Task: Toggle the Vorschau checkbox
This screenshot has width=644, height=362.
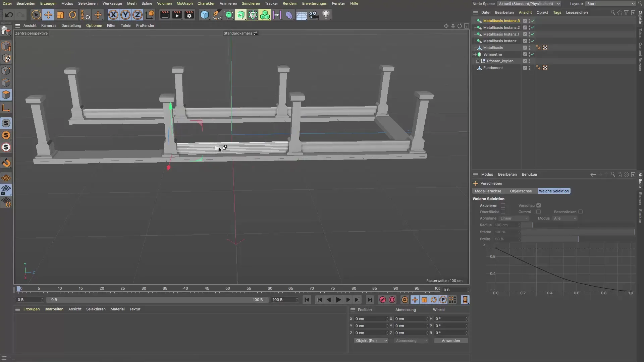Action: coord(538,205)
